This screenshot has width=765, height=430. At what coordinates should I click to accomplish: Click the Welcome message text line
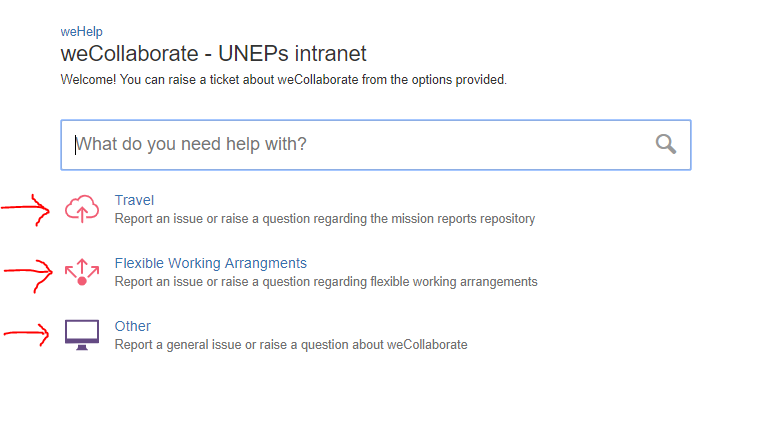pos(283,80)
